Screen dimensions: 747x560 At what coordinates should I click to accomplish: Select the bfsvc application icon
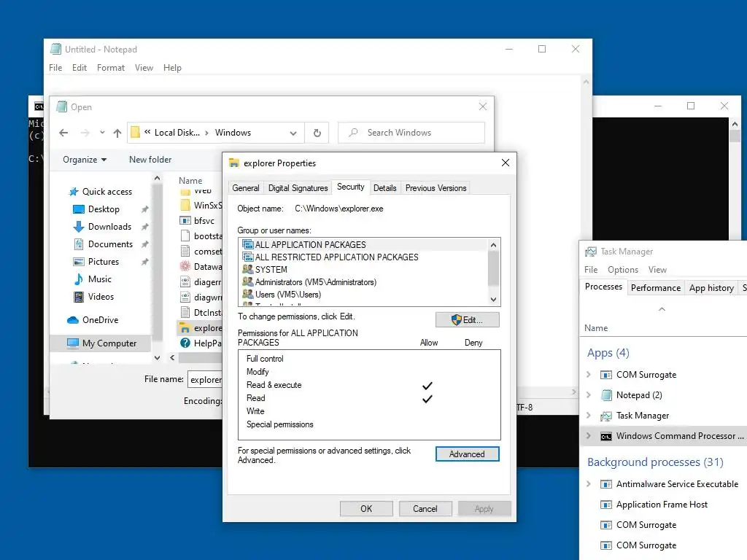(185, 220)
